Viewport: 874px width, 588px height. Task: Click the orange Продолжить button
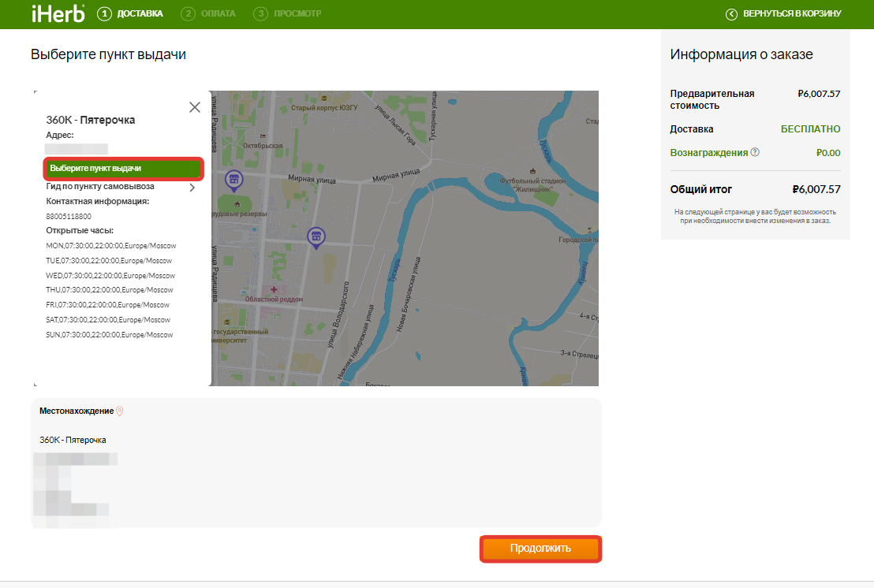(540, 549)
